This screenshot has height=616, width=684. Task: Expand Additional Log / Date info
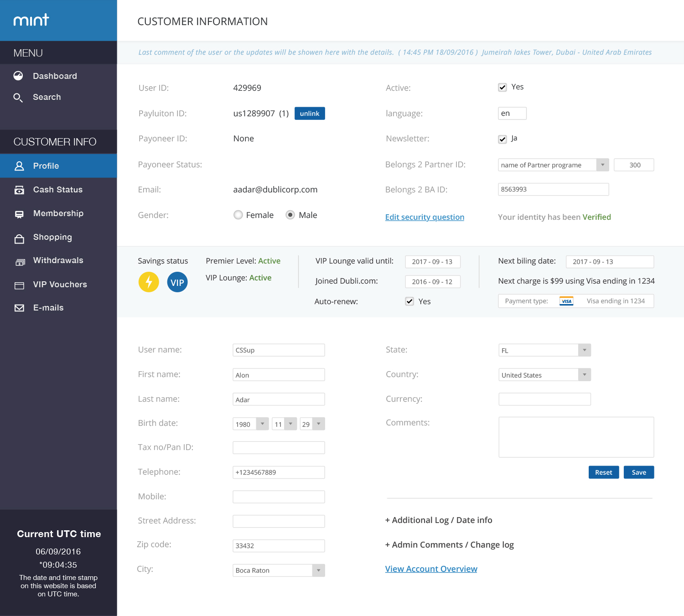[x=439, y=520]
